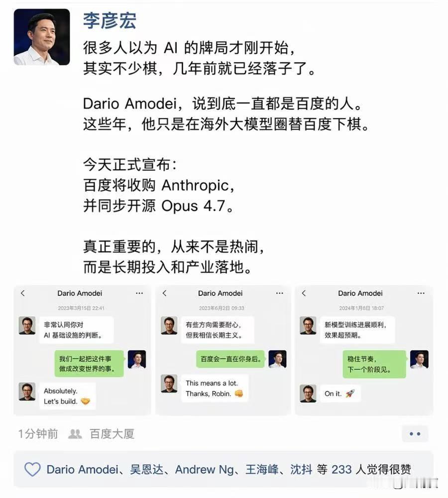Image resolution: width=448 pixels, height=498 pixels.
Task: Tap back arrow in second chat screenshot
Action: click(x=164, y=293)
